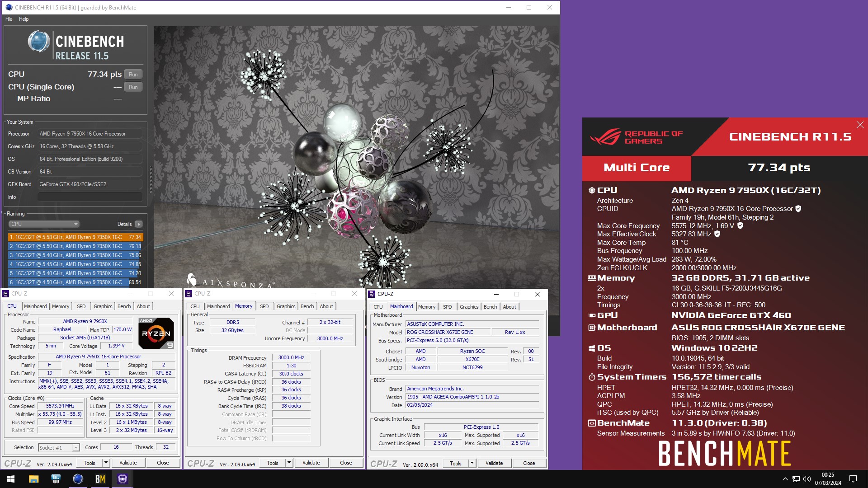Click the Ryzen 9 logo in CPU-Z
The width and height of the screenshot is (868, 488).
coord(156,333)
